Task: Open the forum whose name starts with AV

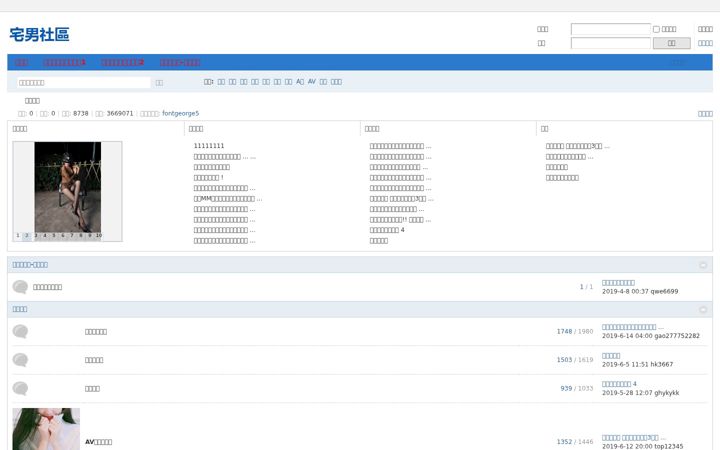Action: [x=98, y=442]
